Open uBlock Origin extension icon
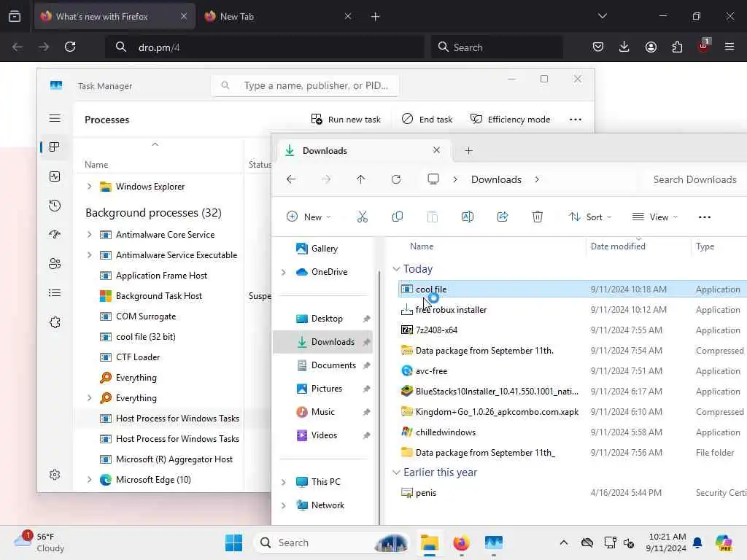747x560 pixels. [x=704, y=46]
